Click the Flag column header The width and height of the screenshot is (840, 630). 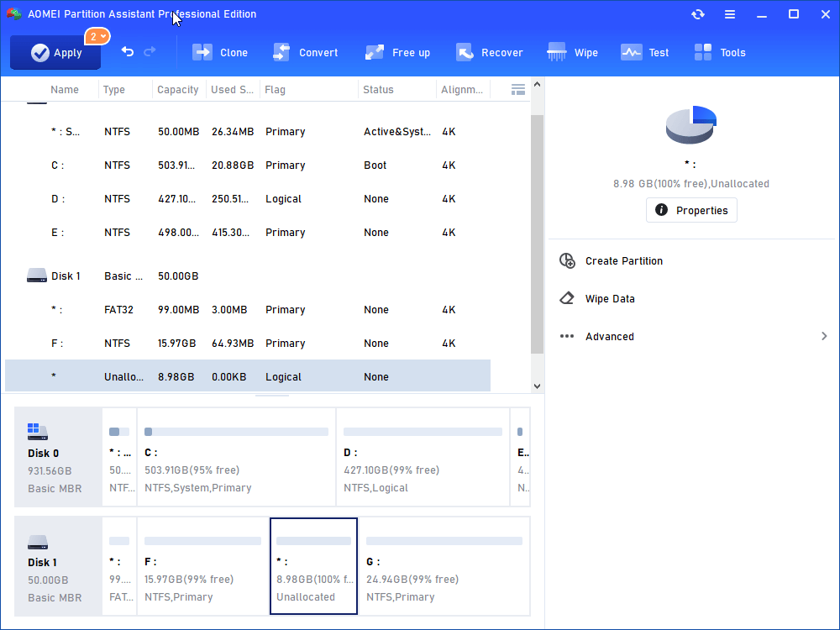(x=275, y=90)
